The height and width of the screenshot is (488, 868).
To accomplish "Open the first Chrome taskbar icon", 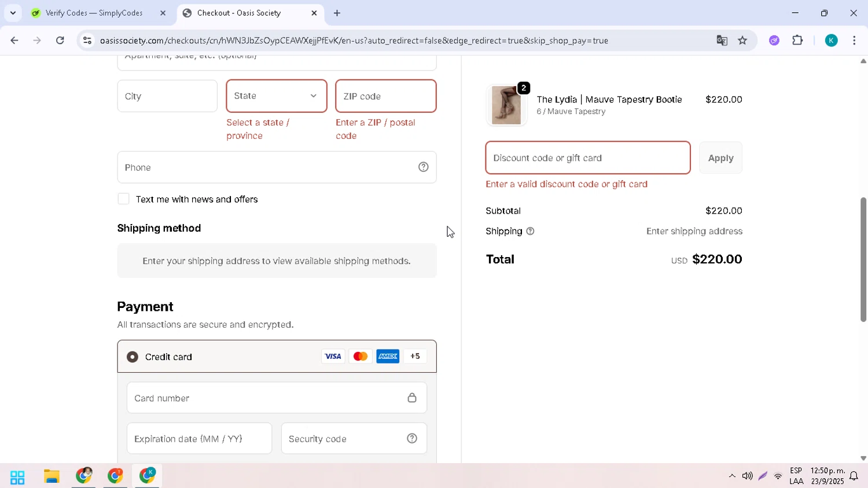I will click(84, 476).
